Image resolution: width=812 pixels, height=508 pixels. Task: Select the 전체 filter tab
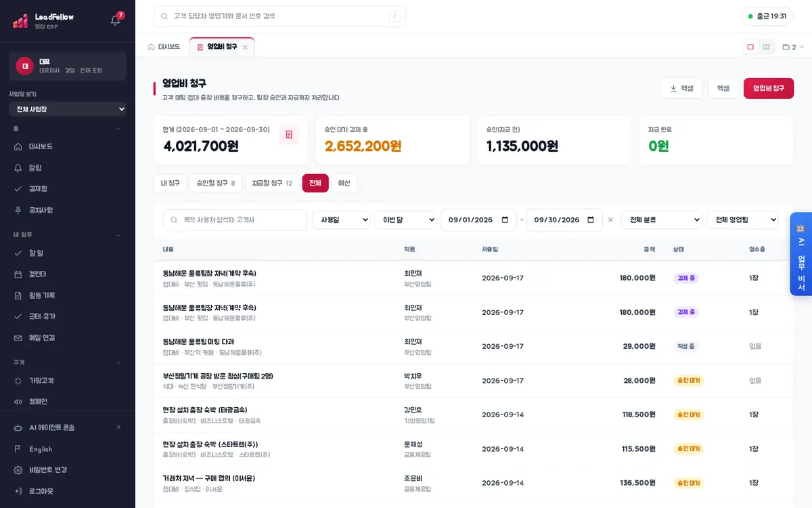(x=315, y=183)
